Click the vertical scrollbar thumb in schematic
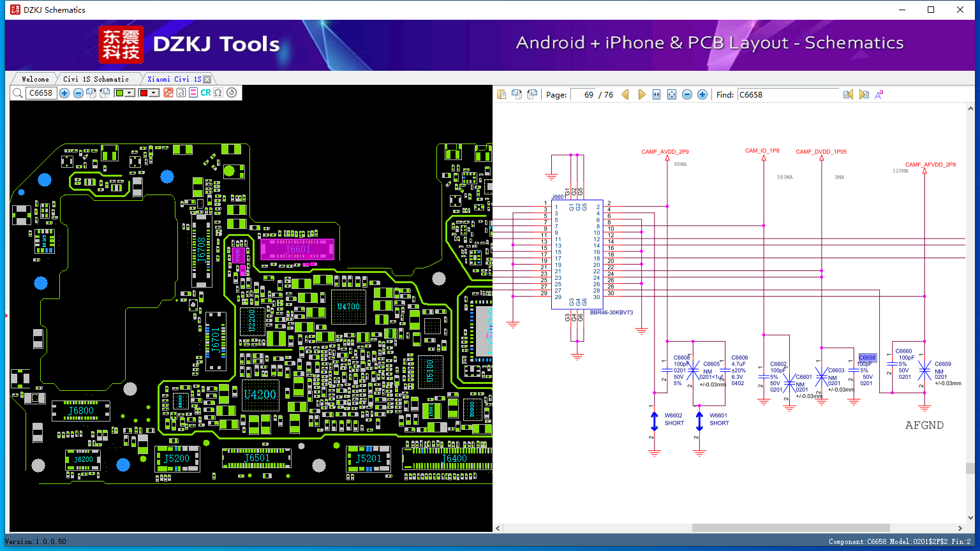The image size is (980, 551). tap(970, 468)
